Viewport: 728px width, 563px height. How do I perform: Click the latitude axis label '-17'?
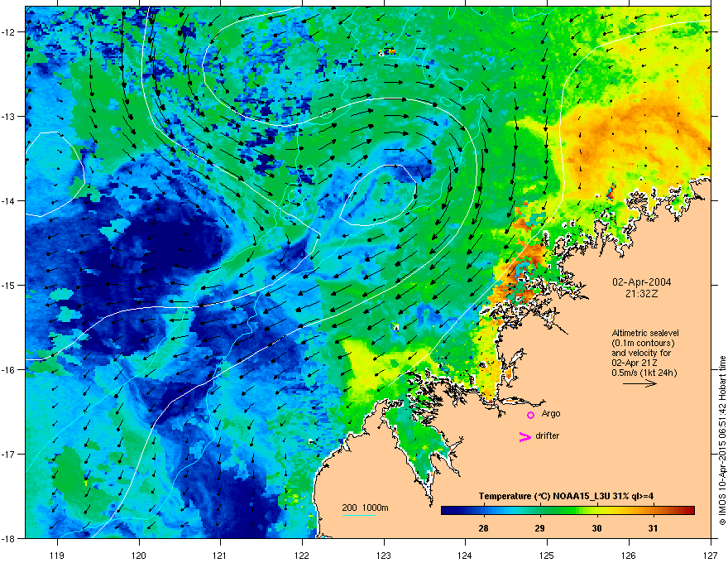[9, 454]
